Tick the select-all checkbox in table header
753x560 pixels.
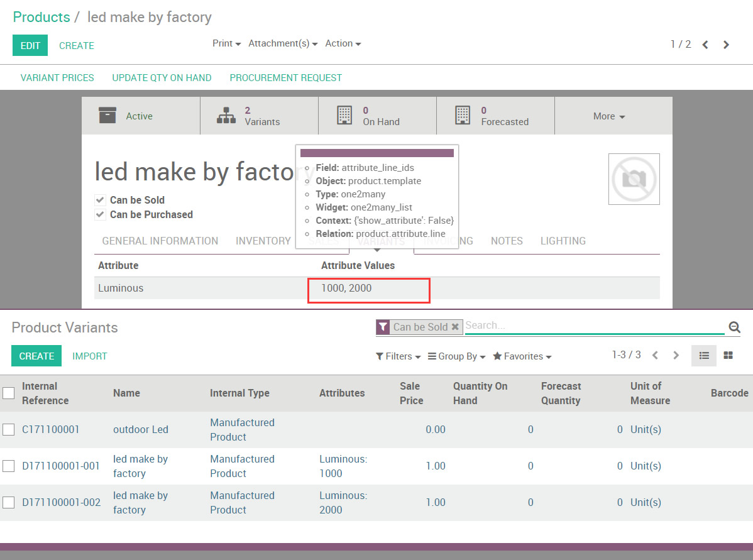pos(8,393)
